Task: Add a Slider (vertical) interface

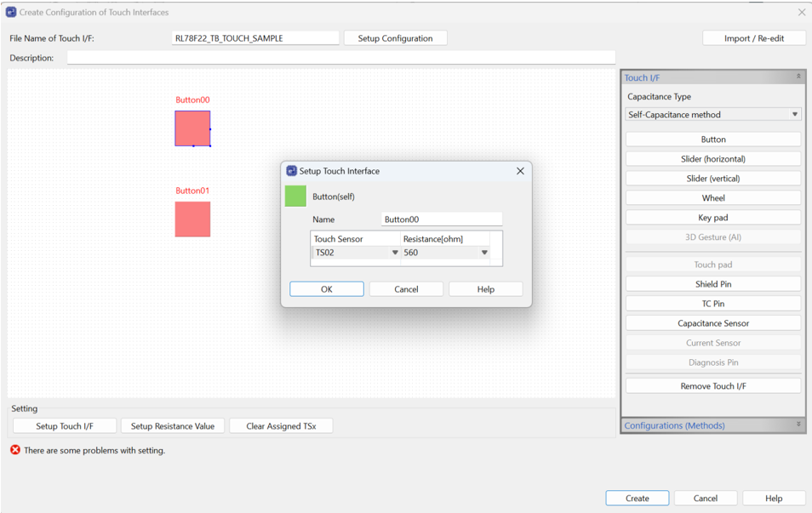Action: coord(713,179)
